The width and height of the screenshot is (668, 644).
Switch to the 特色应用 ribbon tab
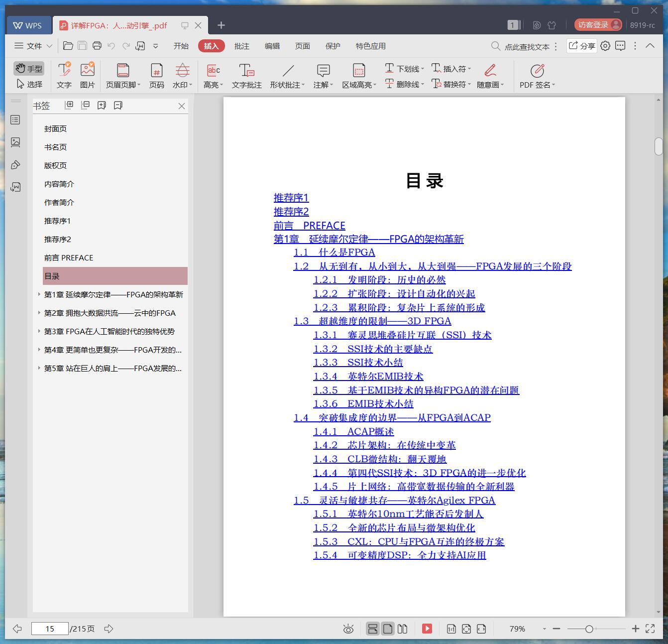371,46
